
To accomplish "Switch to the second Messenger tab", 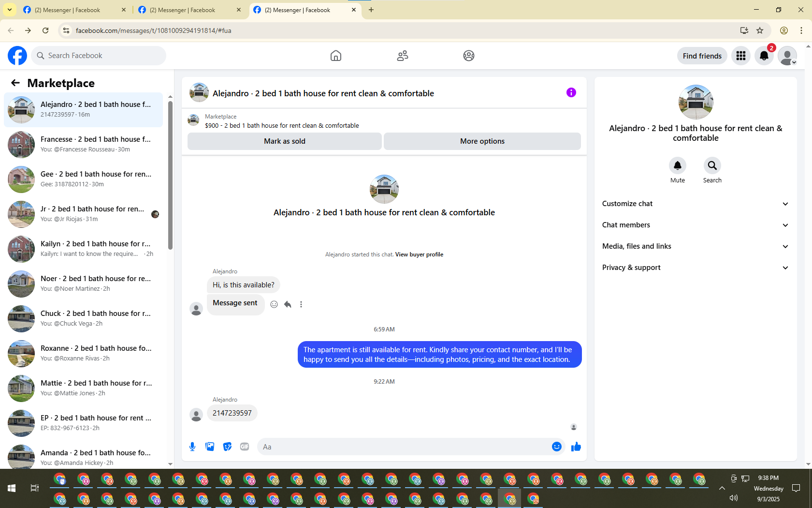I will tap(189, 10).
